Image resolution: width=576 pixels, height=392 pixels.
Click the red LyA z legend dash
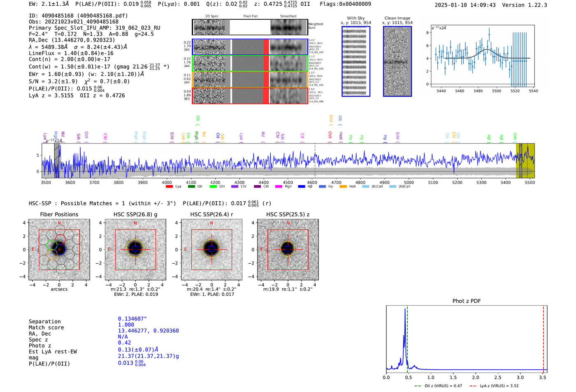(473, 386)
